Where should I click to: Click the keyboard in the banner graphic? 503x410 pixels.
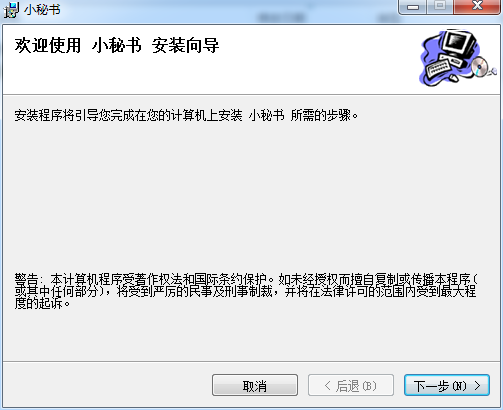point(438,68)
